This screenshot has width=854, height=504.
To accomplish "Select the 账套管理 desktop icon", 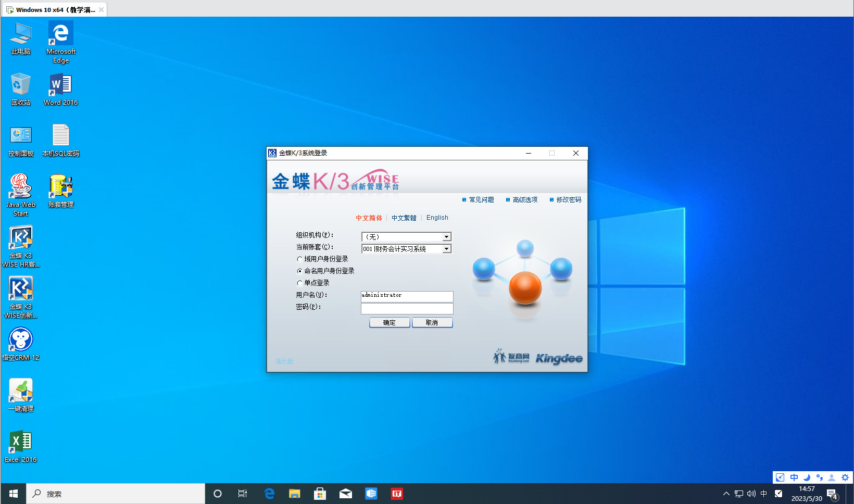I will pos(61,191).
